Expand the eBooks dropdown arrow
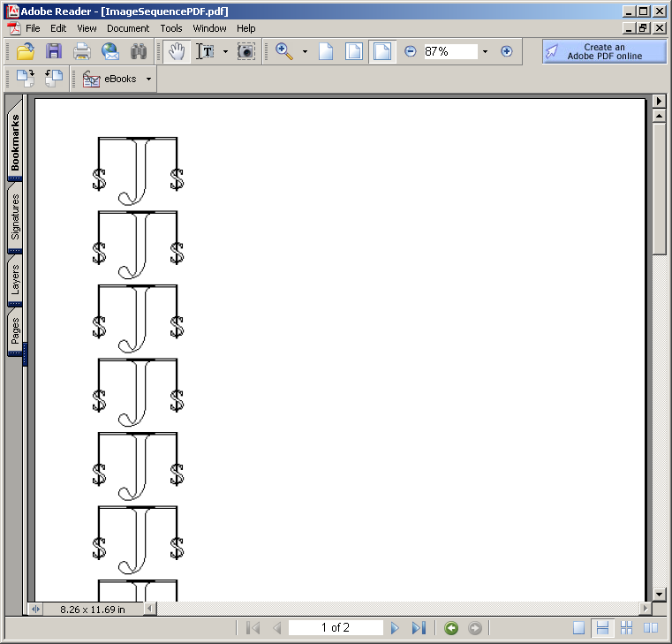Screen dimensions: 672x644 tap(148, 79)
